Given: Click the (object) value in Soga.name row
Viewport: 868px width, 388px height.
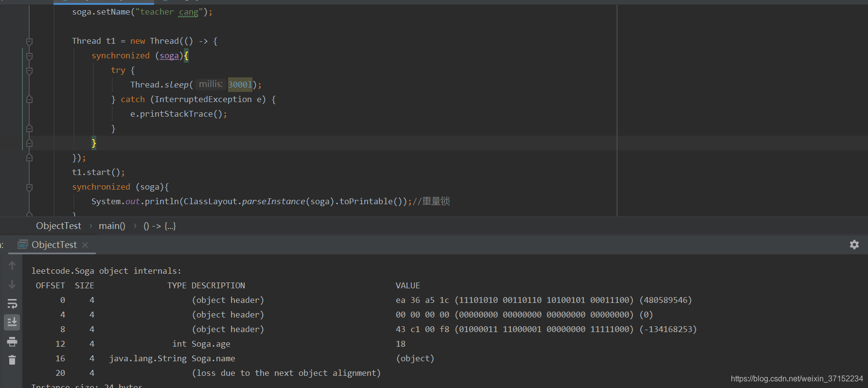Looking at the screenshot, I should pyautogui.click(x=415, y=358).
